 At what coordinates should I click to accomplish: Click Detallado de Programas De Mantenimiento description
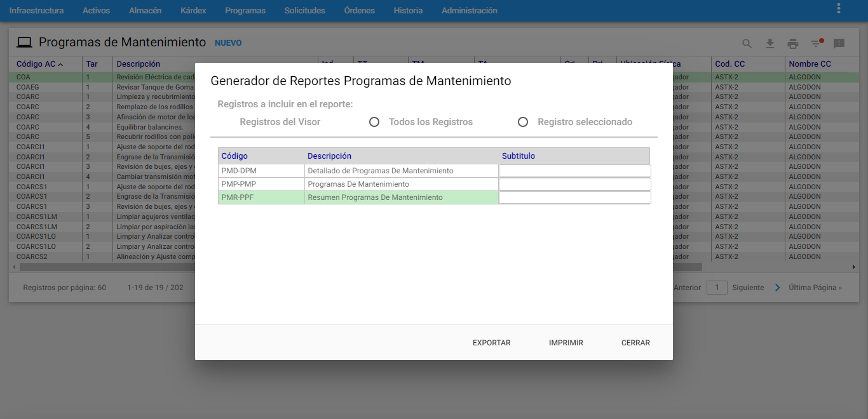[x=380, y=171]
